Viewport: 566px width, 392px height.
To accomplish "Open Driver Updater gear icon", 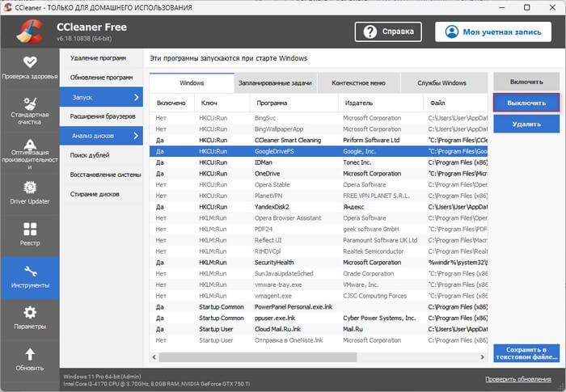I will [29, 188].
